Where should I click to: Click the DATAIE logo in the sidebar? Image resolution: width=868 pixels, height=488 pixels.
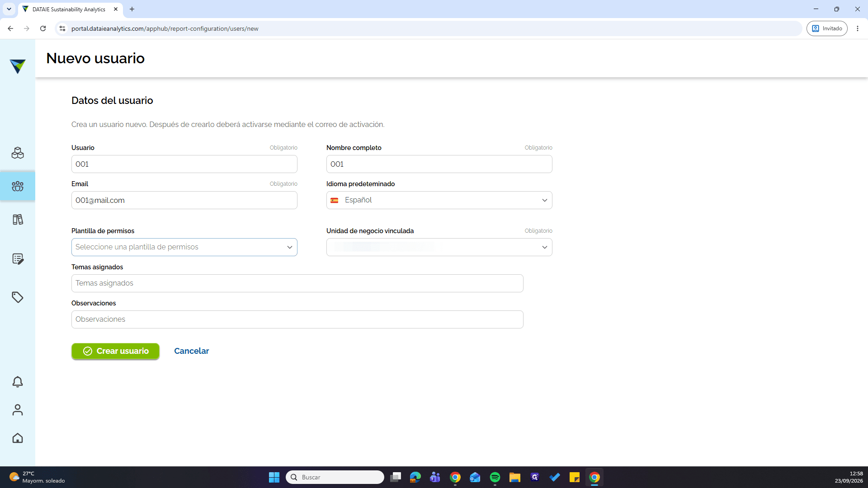(18, 66)
